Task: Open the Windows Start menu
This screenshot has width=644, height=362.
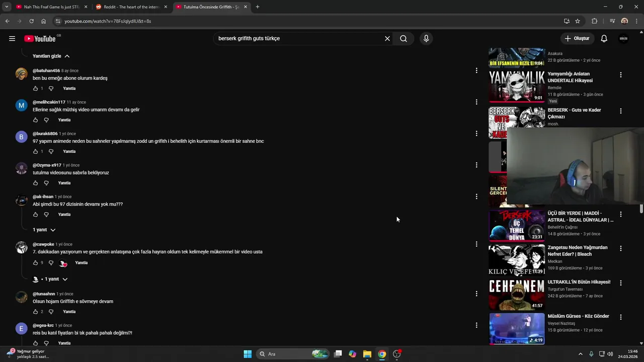Action: click(x=248, y=354)
